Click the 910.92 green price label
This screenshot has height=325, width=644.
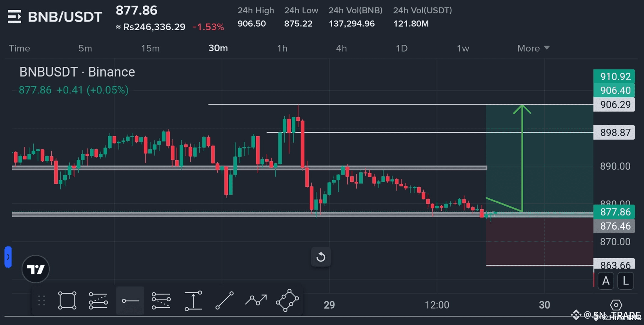click(x=614, y=77)
